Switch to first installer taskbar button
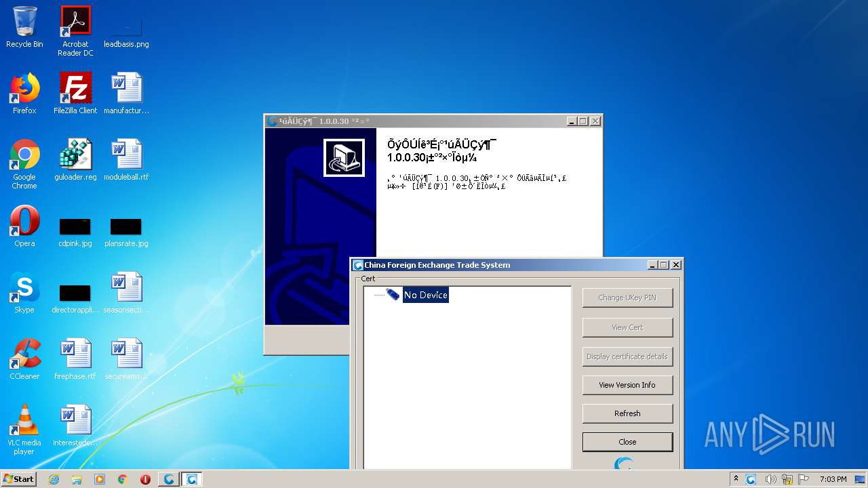This screenshot has height=488, width=868. (x=169, y=479)
